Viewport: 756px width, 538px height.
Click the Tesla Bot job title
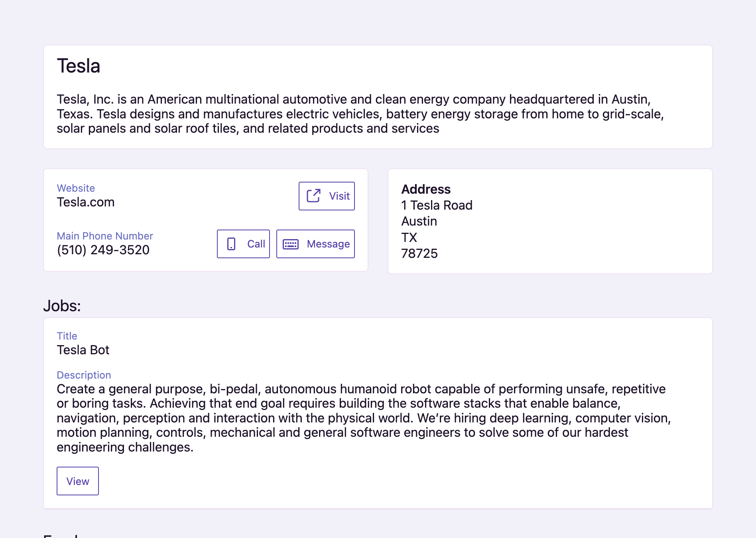point(83,350)
